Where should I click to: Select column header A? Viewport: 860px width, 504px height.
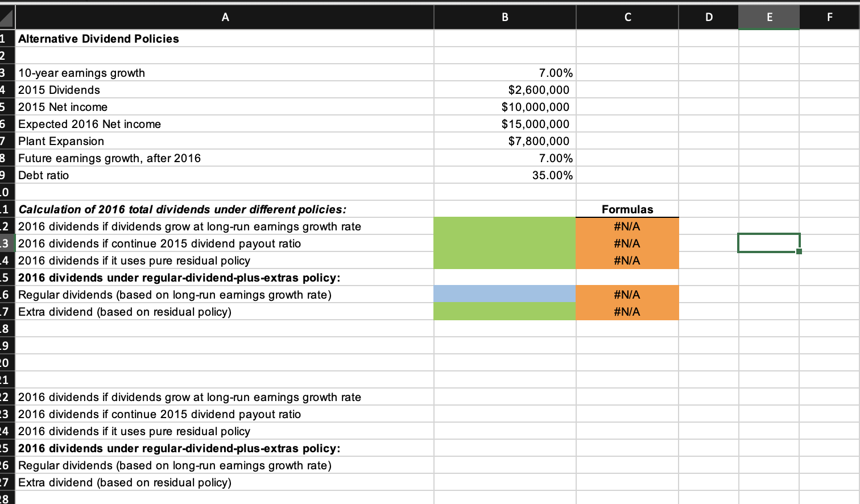tap(225, 17)
